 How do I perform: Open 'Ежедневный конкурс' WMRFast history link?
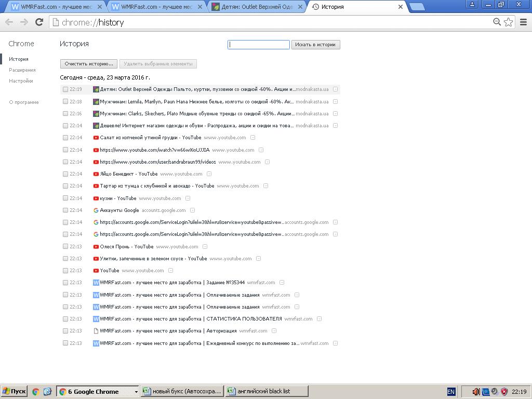(199, 343)
